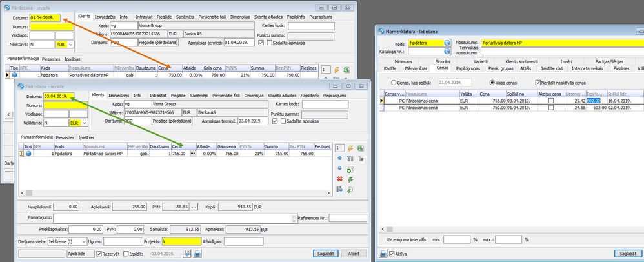Viewport: 644px width, 262px height.
Task: Select the Visas cenas radio button
Action: point(492,83)
